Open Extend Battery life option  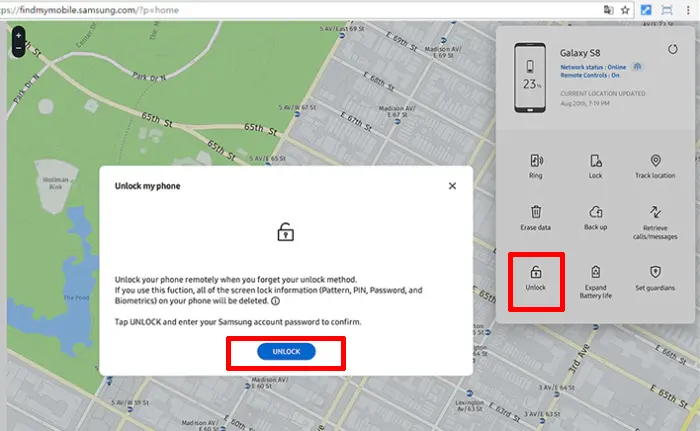[x=596, y=272]
